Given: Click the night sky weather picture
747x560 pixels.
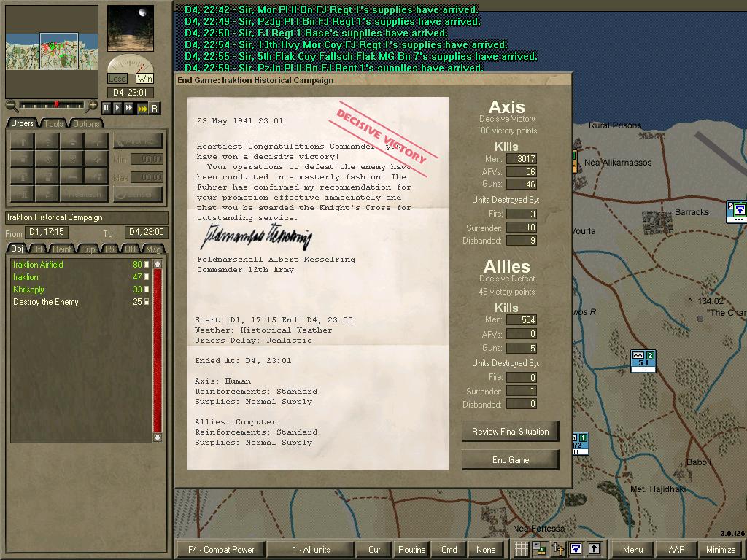Looking at the screenshot, I should coord(131,28).
